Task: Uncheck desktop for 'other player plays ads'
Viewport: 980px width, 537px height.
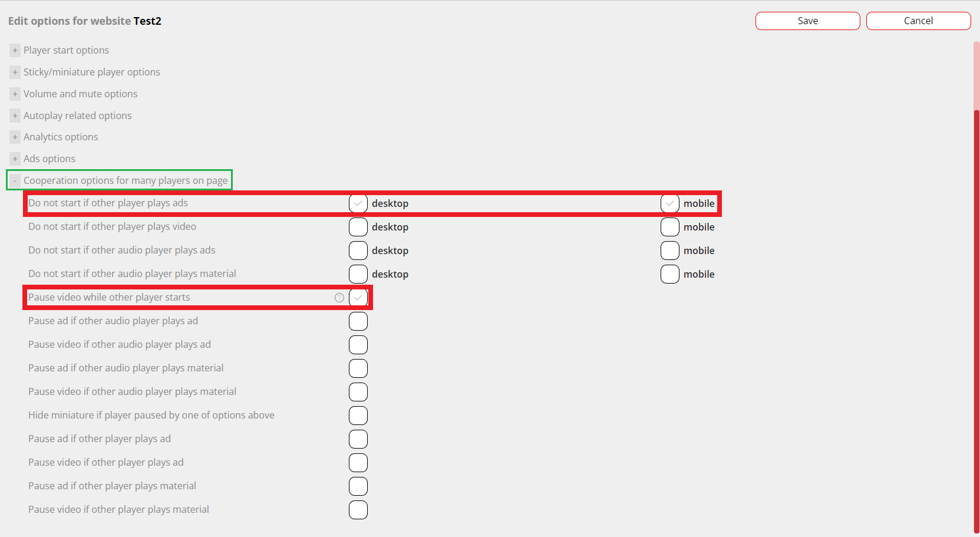Action: tap(358, 203)
